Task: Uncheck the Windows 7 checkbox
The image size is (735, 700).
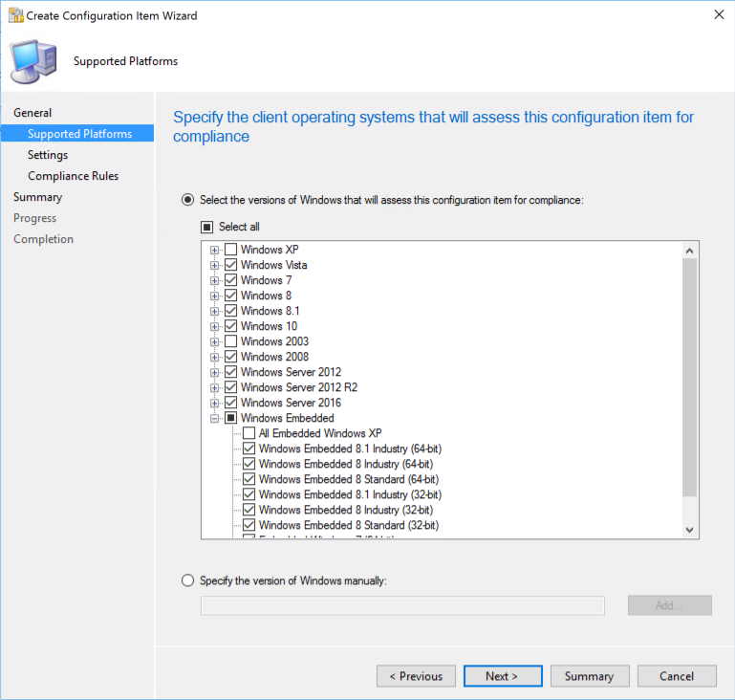Action: [x=230, y=280]
